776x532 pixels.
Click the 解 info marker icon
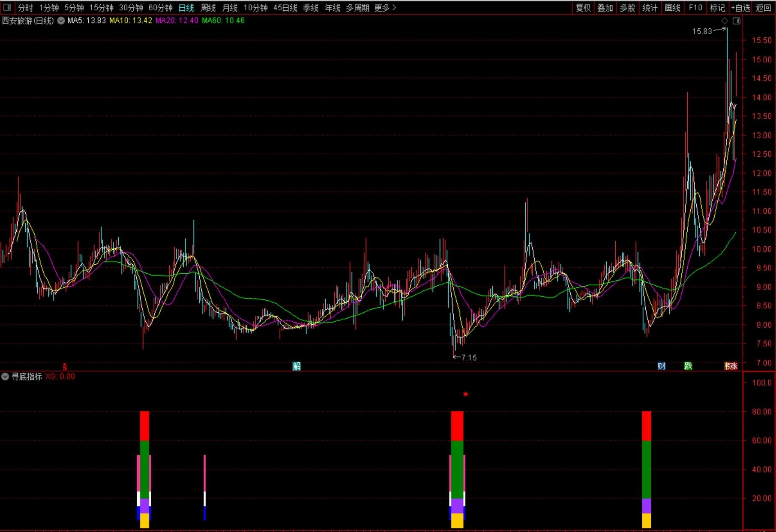click(x=297, y=366)
